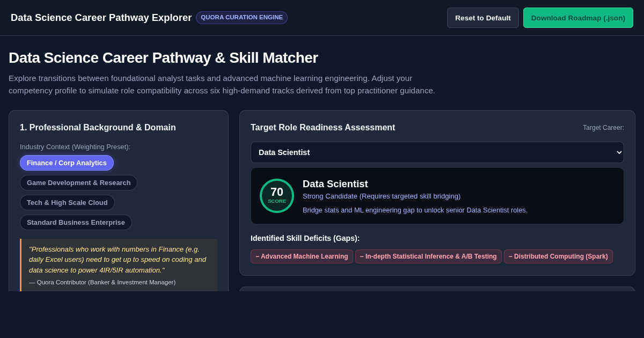Click the 70 score ring indicator
The image size is (644, 338).
(x=277, y=196)
